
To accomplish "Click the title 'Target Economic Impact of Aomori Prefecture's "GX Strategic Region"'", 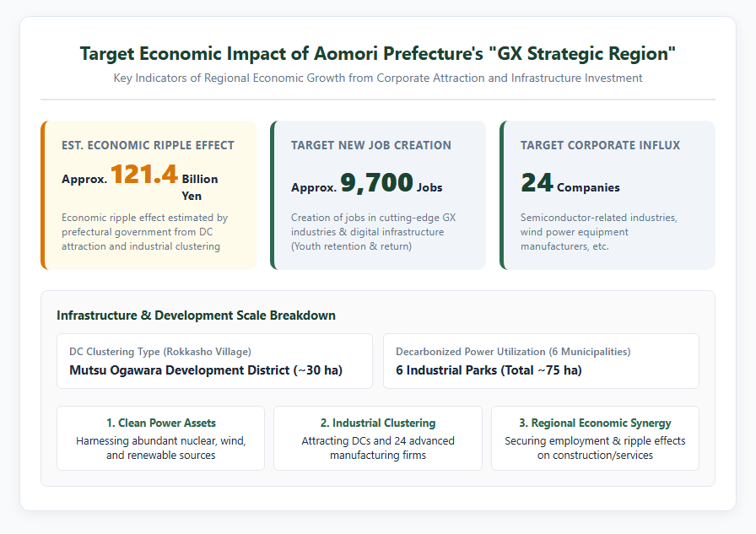I will 378,53.
